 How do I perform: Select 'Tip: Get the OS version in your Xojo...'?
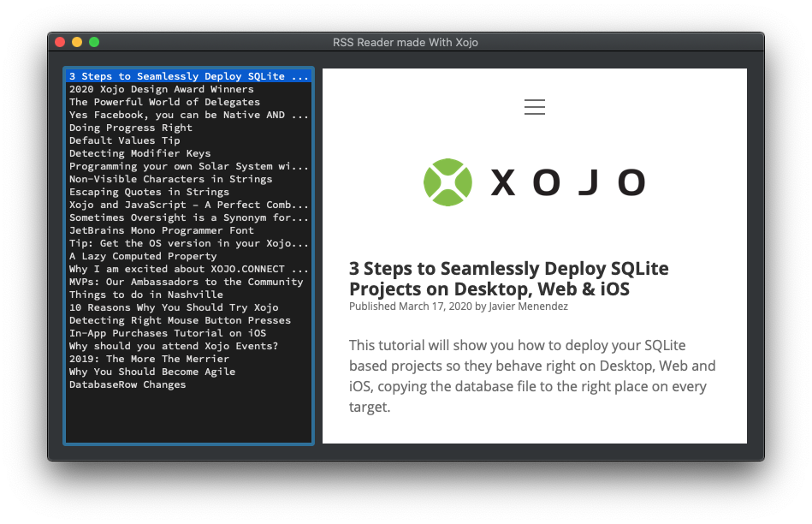[x=189, y=243]
